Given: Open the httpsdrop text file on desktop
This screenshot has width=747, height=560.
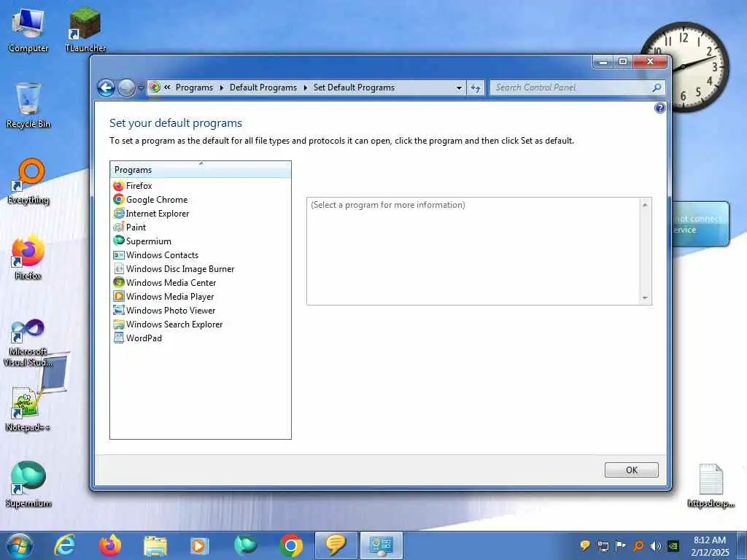Looking at the screenshot, I should (711, 486).
